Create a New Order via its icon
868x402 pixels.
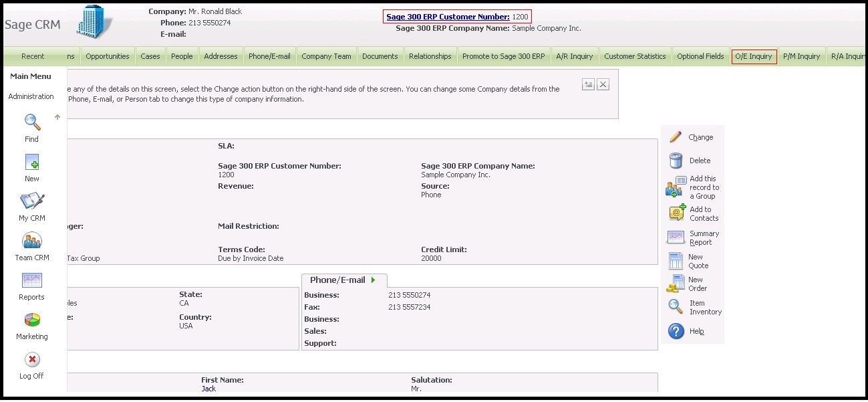[x=676, y=284]
